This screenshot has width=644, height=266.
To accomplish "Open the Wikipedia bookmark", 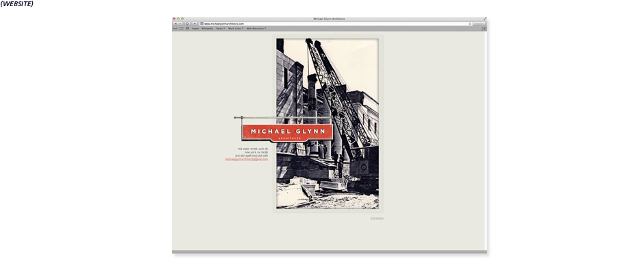I will pyautogui.click(x=208, y=28).
